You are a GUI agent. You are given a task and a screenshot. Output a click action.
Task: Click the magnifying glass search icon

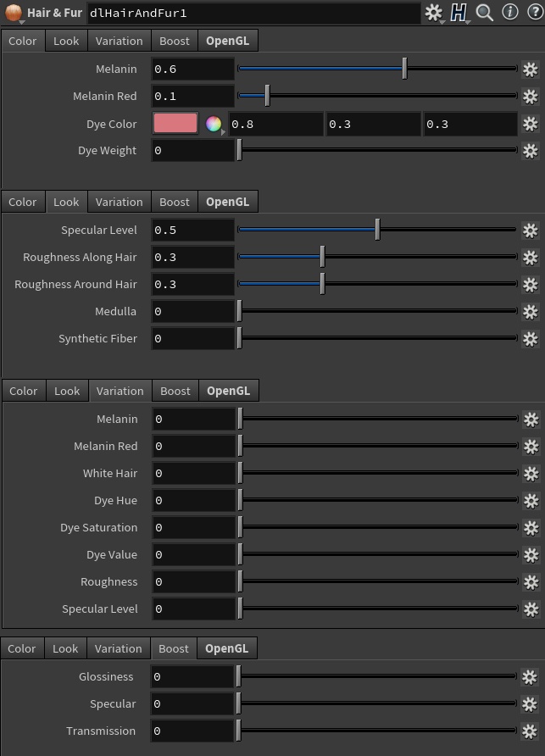[x=485, y=13]
